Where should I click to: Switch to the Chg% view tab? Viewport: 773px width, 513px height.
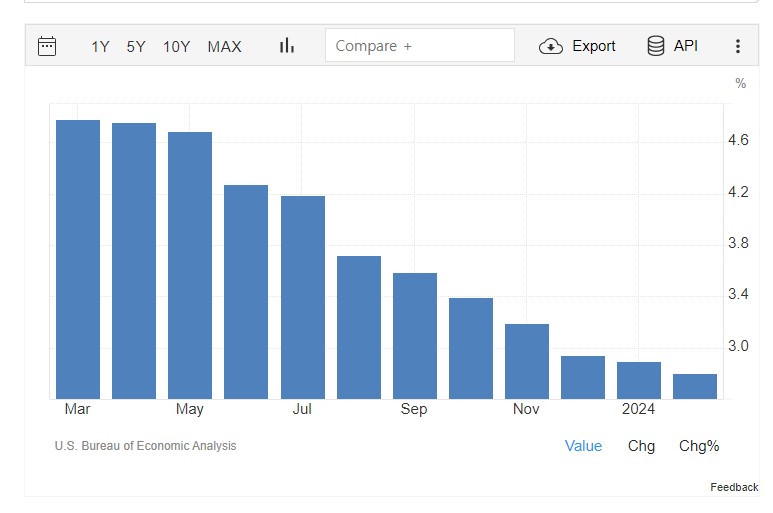(x=699, y=446)
